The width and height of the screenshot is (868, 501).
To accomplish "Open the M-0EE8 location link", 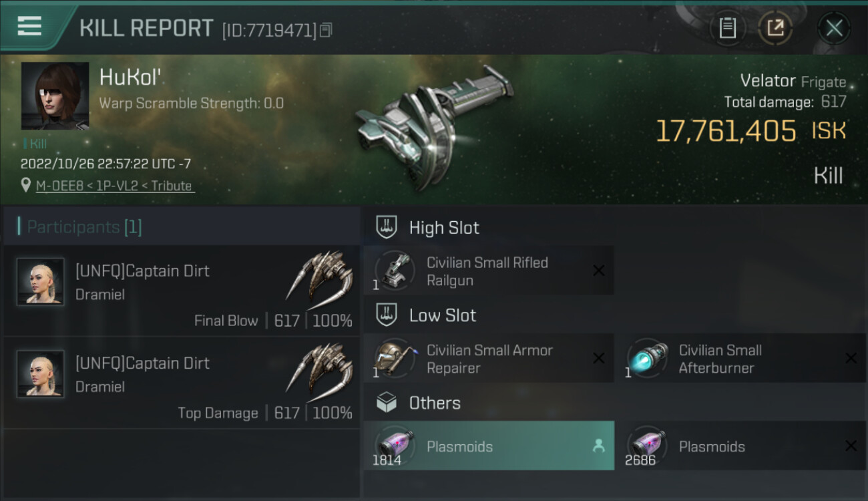I will pos(115,186).
